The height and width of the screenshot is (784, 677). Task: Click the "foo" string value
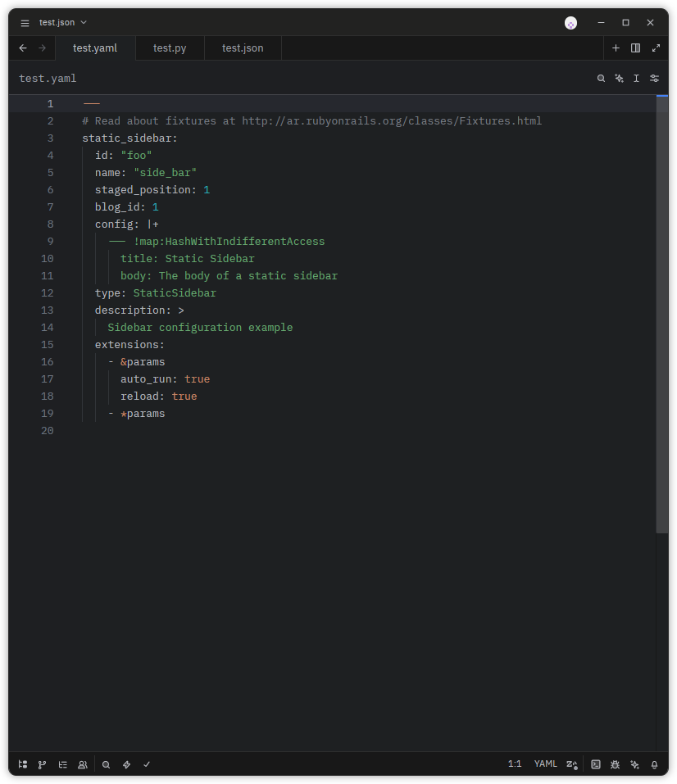click(136, 156)
